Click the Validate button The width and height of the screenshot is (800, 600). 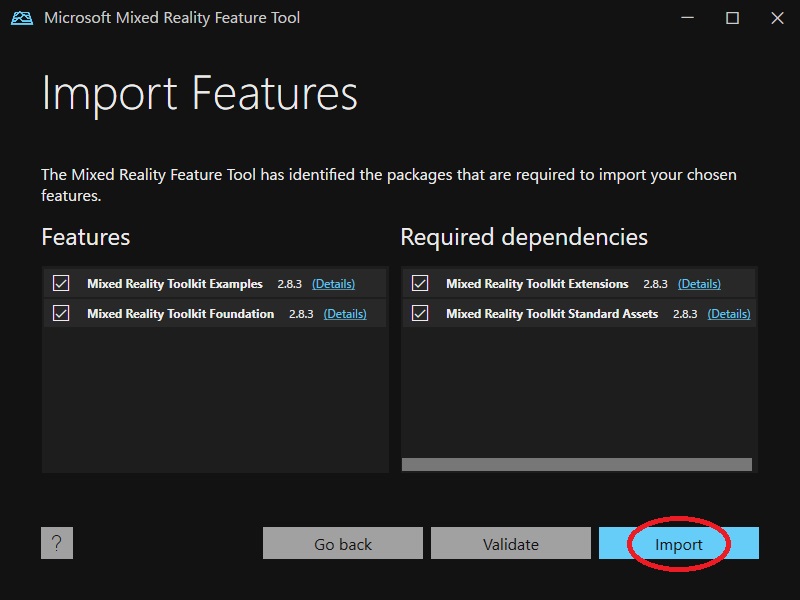point(511,543)
